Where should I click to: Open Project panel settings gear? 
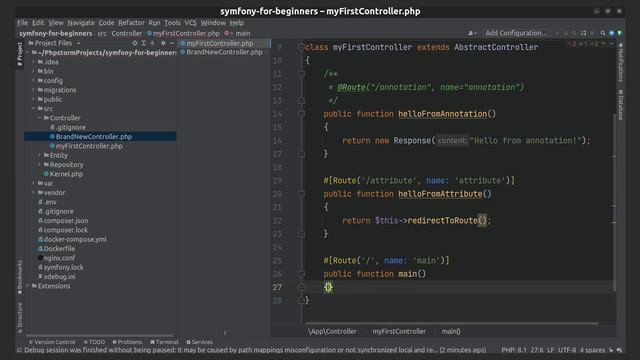coord(163,43)
